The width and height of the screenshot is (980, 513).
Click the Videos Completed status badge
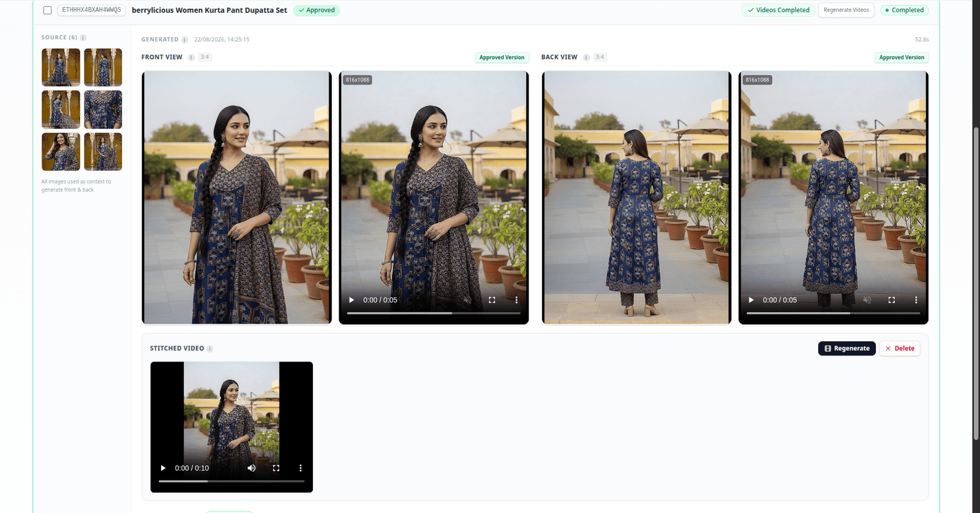[x=778, y=10]
